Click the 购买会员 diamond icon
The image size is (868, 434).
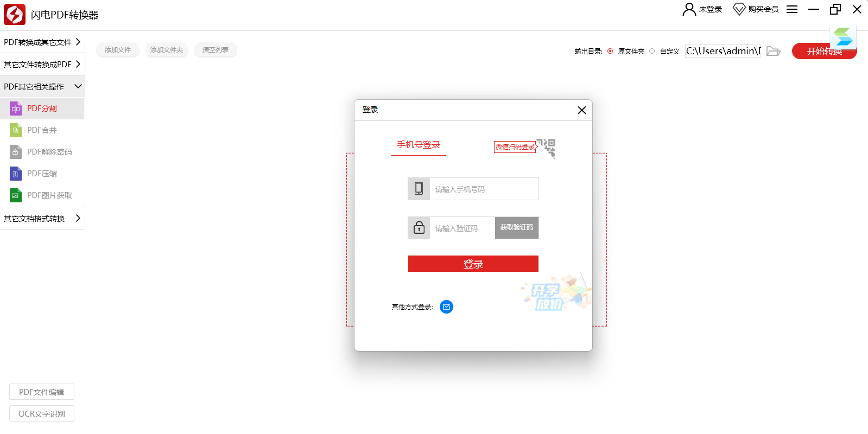pos(739,9)
